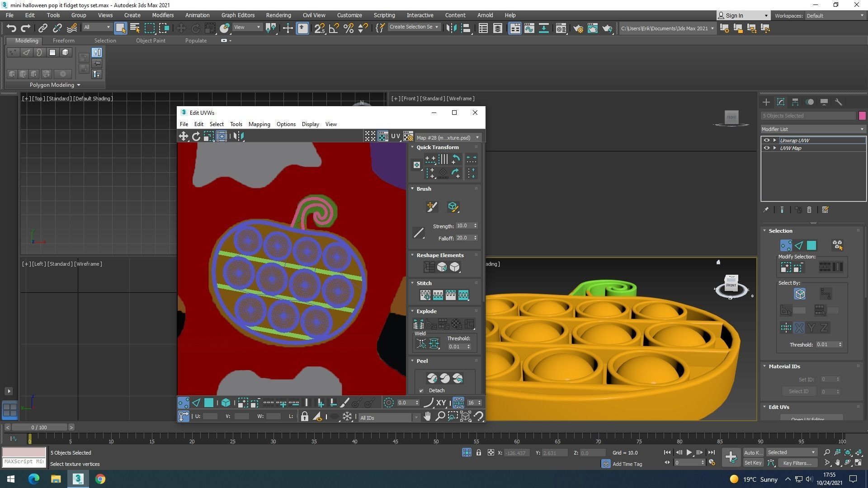Select Polygon sub-object mode in Selection rollout

pyautogui.click(x=811, y=245)
